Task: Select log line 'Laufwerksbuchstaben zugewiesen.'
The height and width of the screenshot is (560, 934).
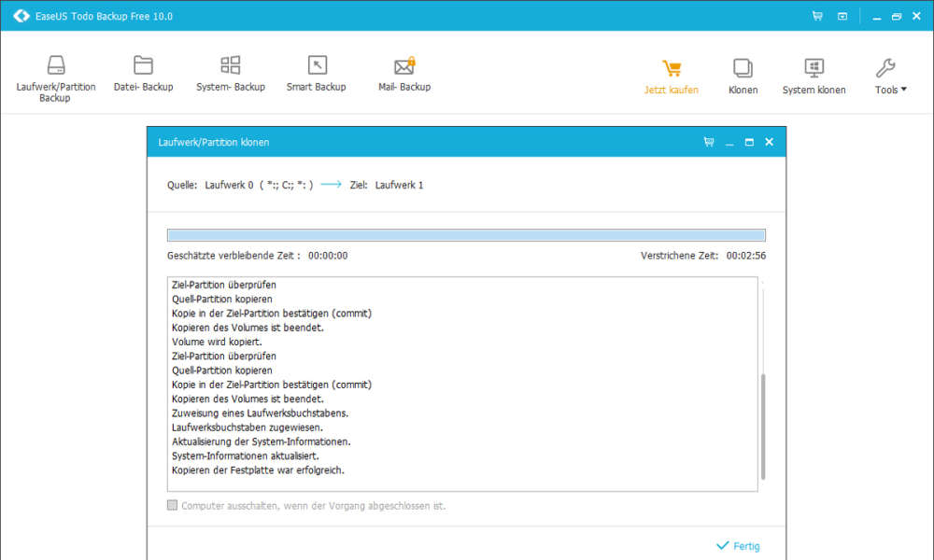Action: 248,427
